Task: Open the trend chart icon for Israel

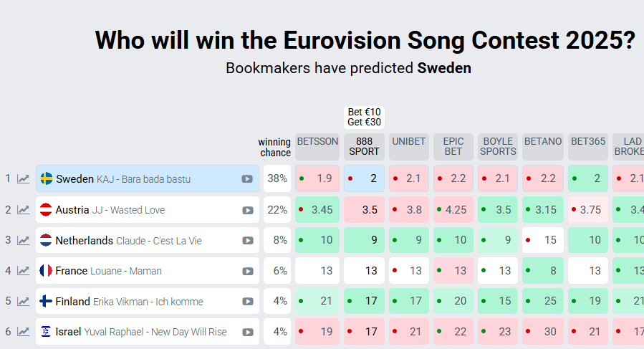Action: coord(24,332)
